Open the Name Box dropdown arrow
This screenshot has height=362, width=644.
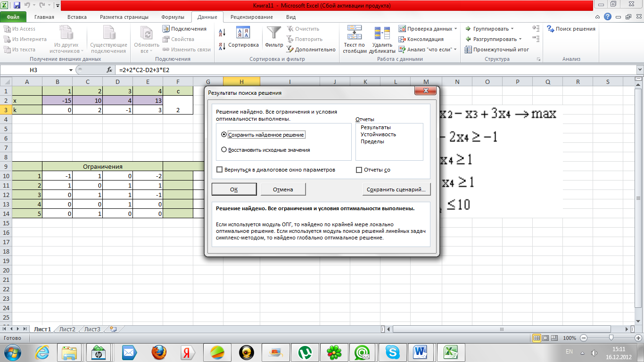point(71,70)
